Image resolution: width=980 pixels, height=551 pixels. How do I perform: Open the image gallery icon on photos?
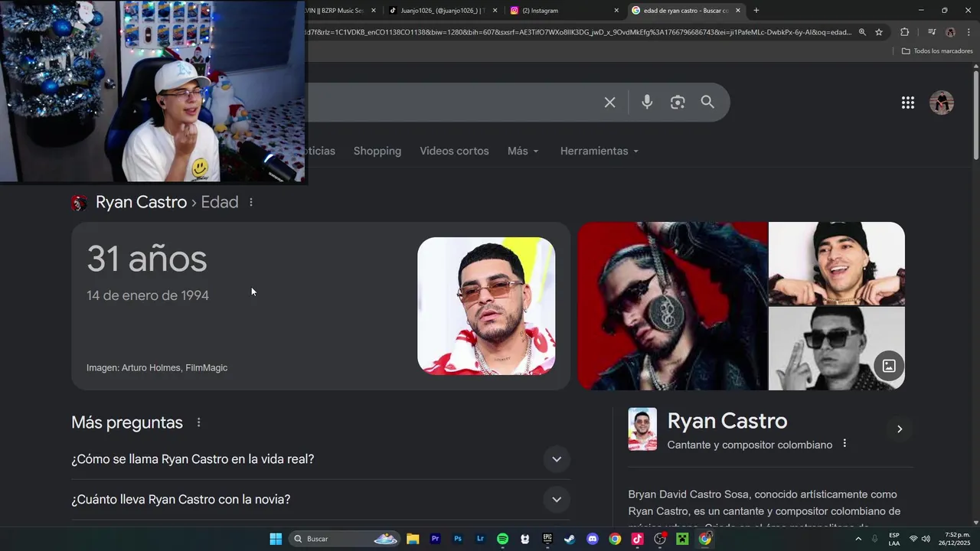pos(889,366)
